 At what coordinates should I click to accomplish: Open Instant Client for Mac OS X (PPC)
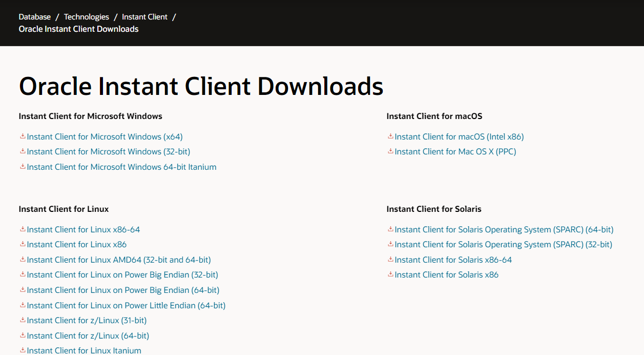tap(455, 152)
